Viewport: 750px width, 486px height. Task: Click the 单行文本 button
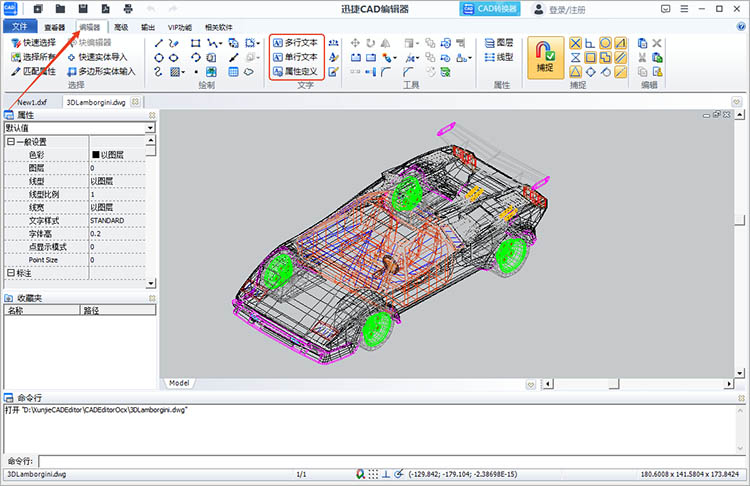295,57
